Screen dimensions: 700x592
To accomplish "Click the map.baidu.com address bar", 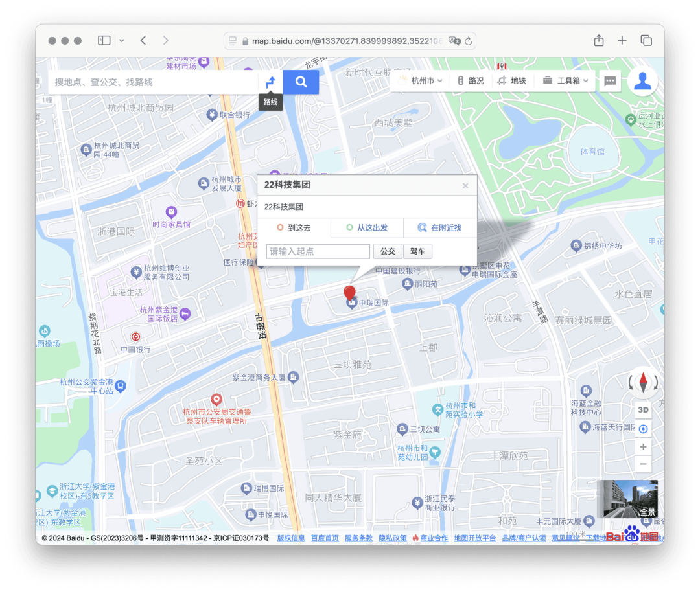I will [x=349, y=41].
